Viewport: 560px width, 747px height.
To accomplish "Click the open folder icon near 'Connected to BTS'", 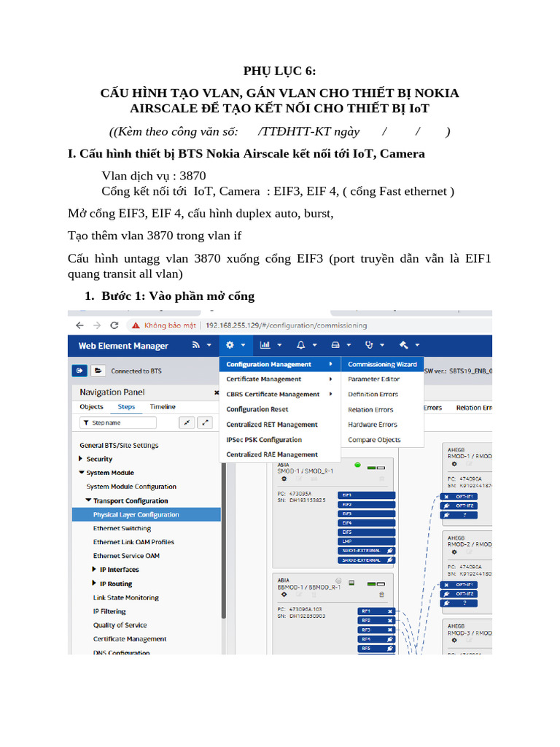I will (x=98, y=371).
